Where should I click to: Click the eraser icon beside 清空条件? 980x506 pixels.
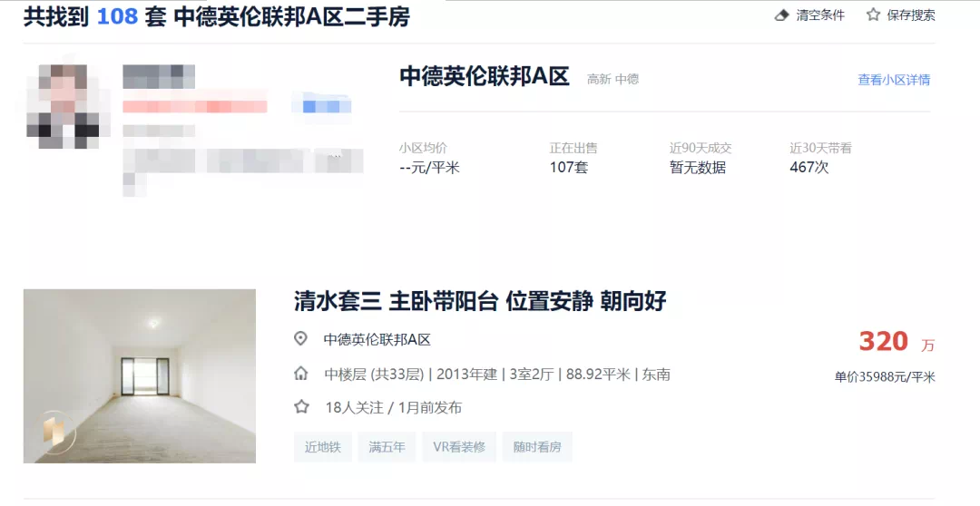[x=782, y=15]
